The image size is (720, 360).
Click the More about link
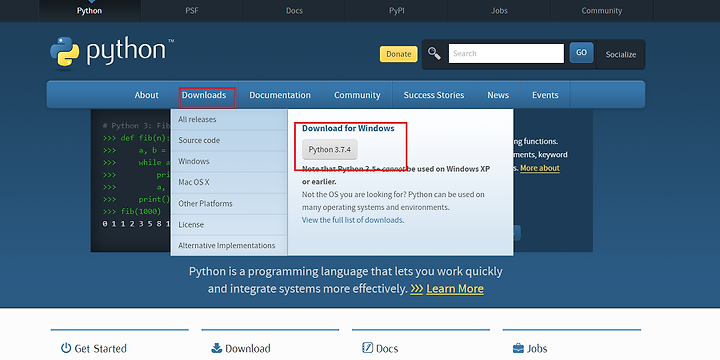coord(540,168)
